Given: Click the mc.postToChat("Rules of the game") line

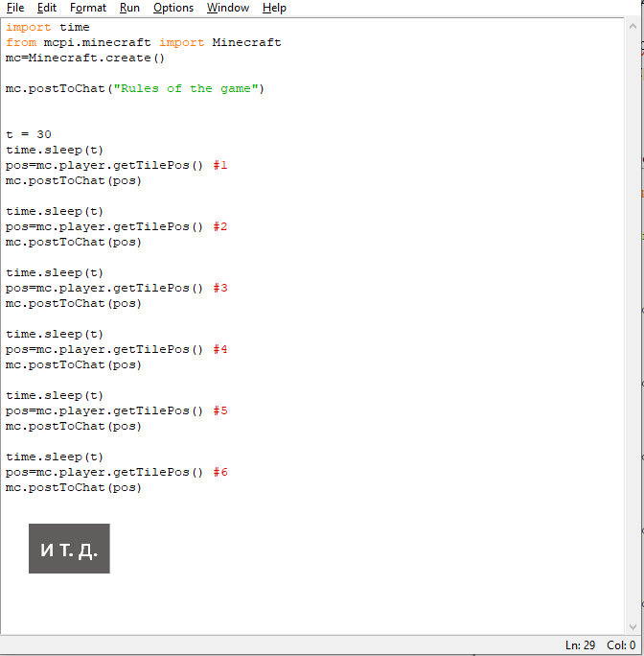Looking at the screenshot, I should [x=135, y=88].
